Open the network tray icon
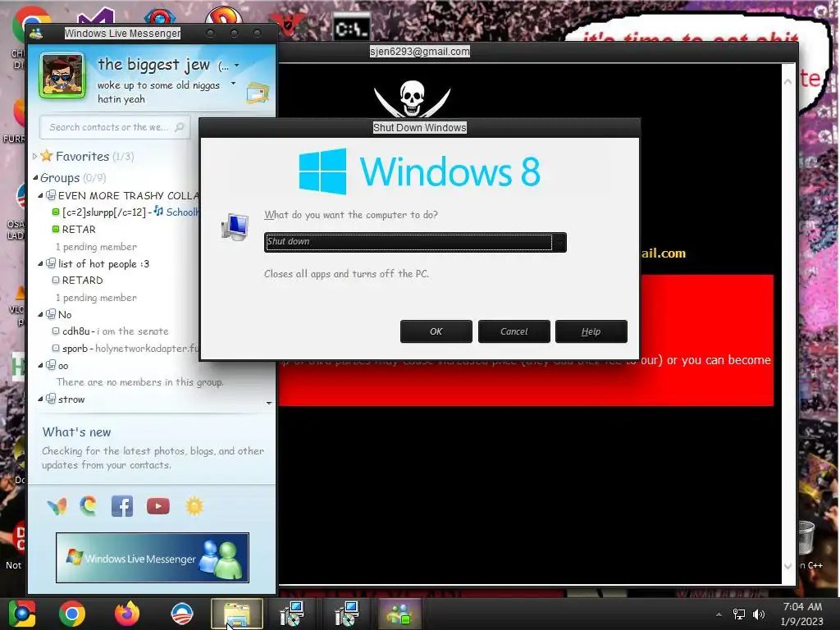Image resolution: width=840 pixels, height=630 pixels. [x=739, y=614]
